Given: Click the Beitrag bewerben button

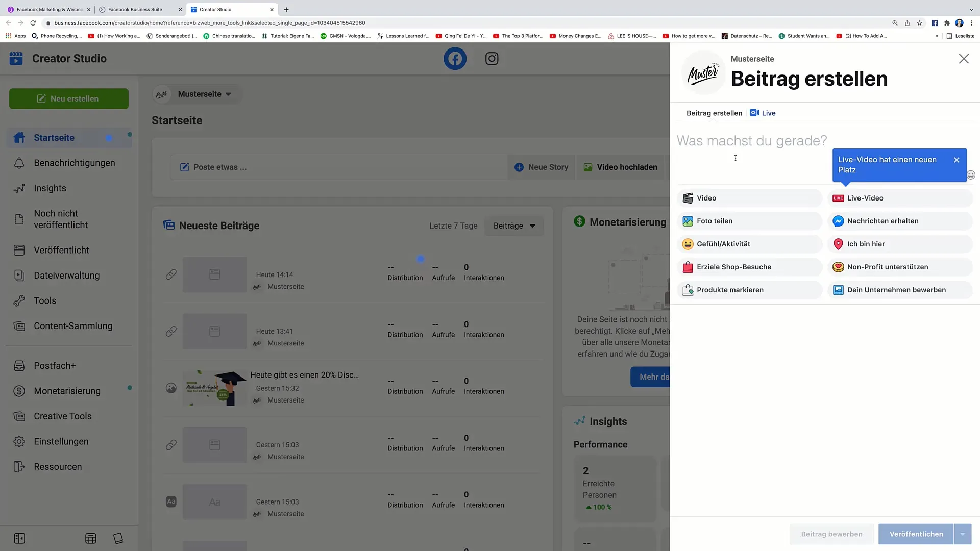Looking at the screenshot, I should [832, 534].
